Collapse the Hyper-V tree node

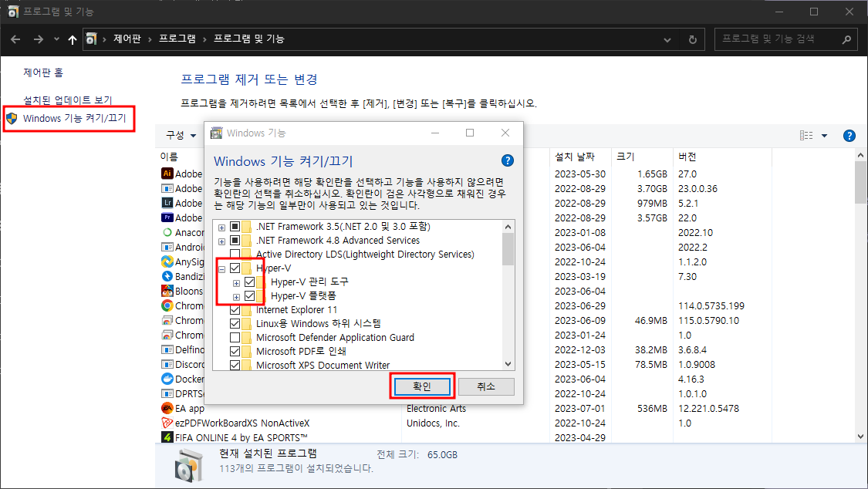[221, 269]
